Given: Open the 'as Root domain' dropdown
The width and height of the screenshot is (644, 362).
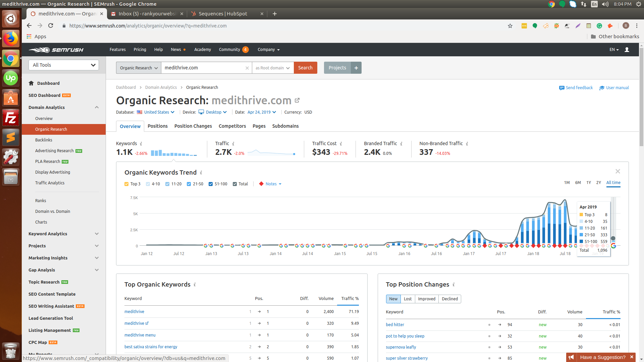Looking at the screenshot, I should pyautogui.click(x=273, y=68).
